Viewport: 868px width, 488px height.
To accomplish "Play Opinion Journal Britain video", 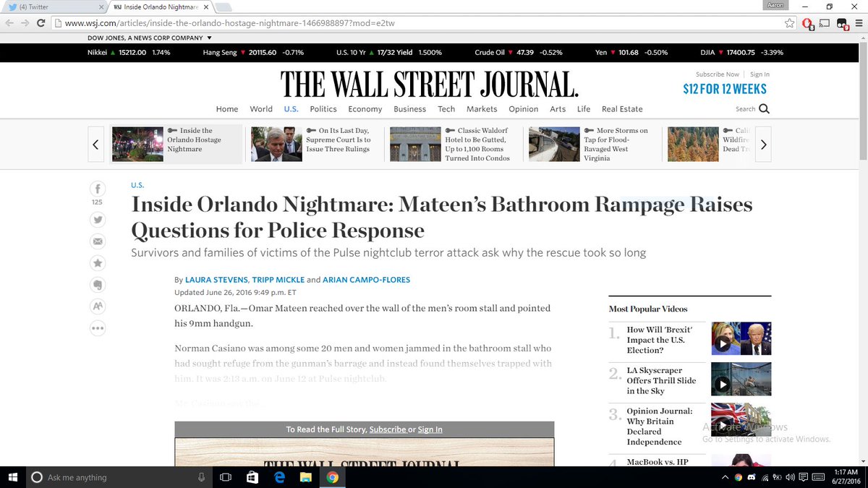I will click(741, 419).
